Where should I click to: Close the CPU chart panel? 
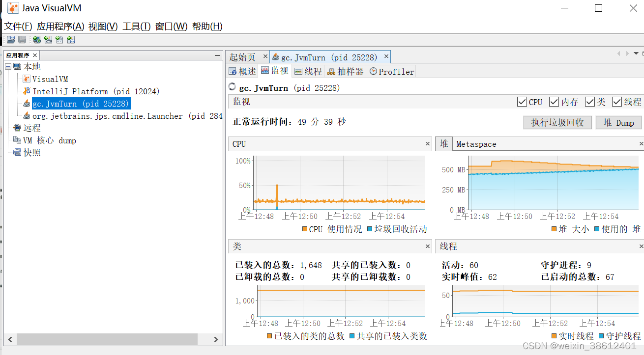pyautogui.click(x=428, y=144)
